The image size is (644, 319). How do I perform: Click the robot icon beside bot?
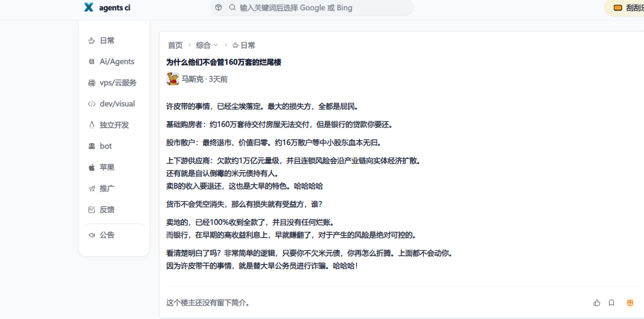coord(92,146)
